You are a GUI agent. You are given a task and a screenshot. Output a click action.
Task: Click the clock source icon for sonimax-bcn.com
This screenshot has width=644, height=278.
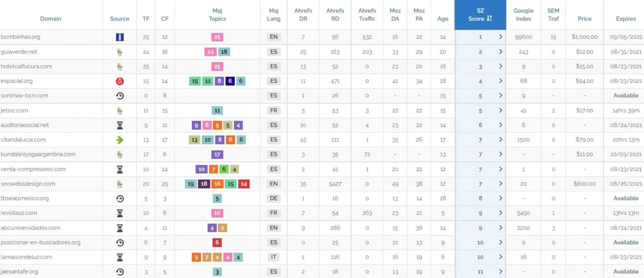(x=119, y=96)
